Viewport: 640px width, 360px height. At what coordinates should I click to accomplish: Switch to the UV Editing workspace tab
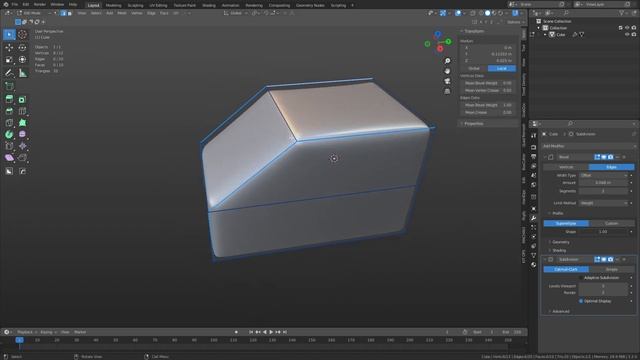click(158, 5)
